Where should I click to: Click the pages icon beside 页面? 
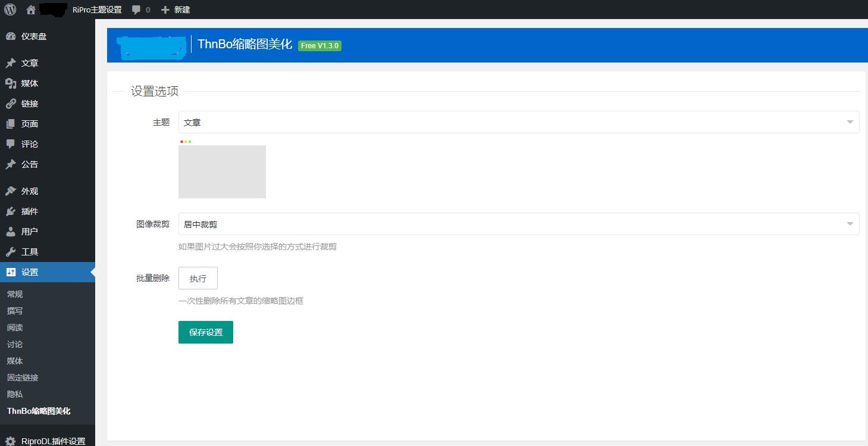tap(11, 124)
